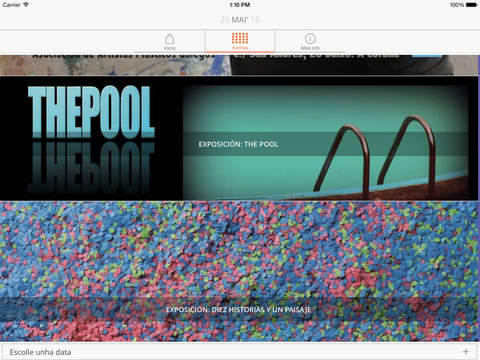Open the Máis info circle icon

(x=310, y=39)
